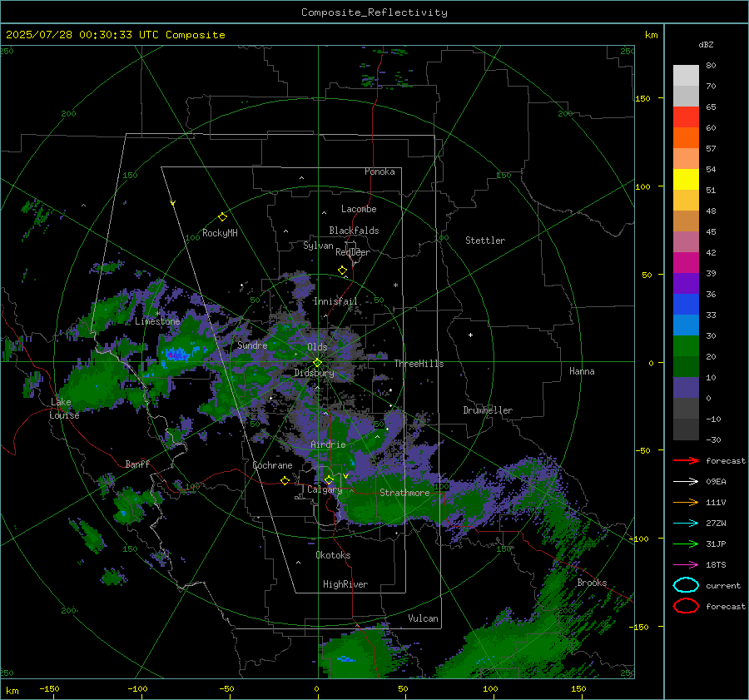Click the Lacombe town label

coord(359,209)
